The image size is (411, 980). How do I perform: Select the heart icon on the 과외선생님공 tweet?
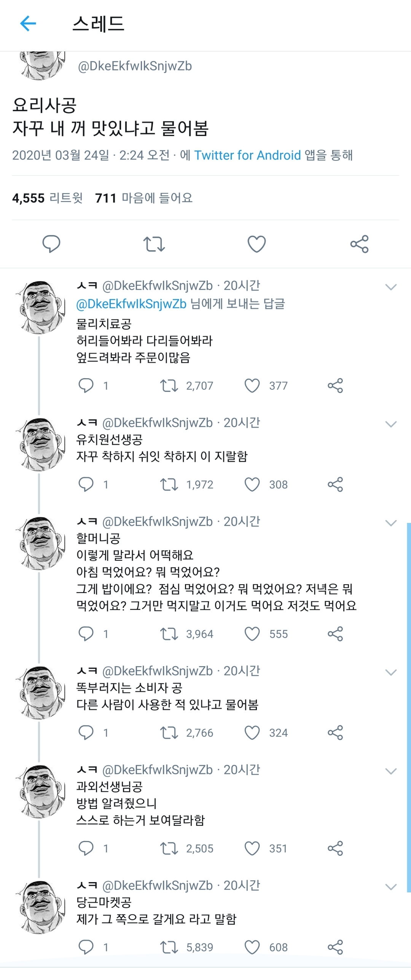(253, 849)
